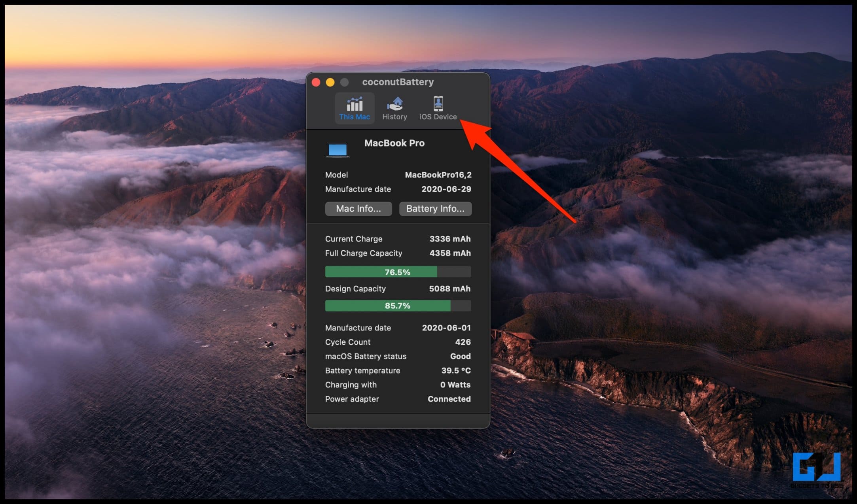Expand the History section view
The width and height of the screenshot is (857, 504).
(x=394, y=109)
